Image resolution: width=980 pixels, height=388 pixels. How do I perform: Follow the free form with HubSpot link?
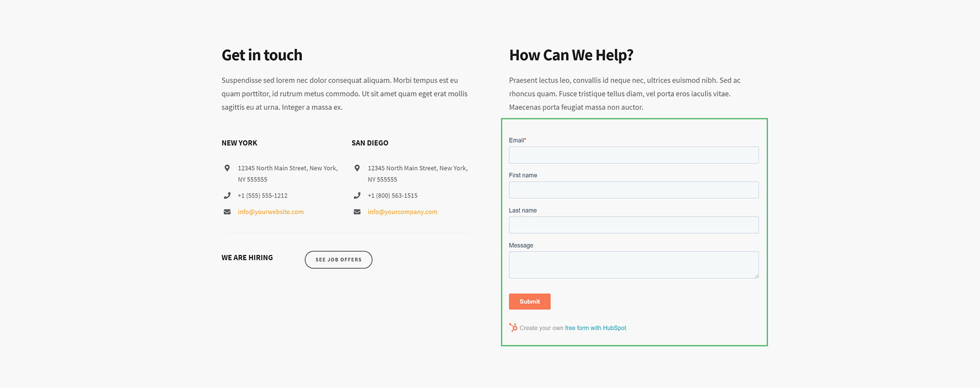(595, 328)
